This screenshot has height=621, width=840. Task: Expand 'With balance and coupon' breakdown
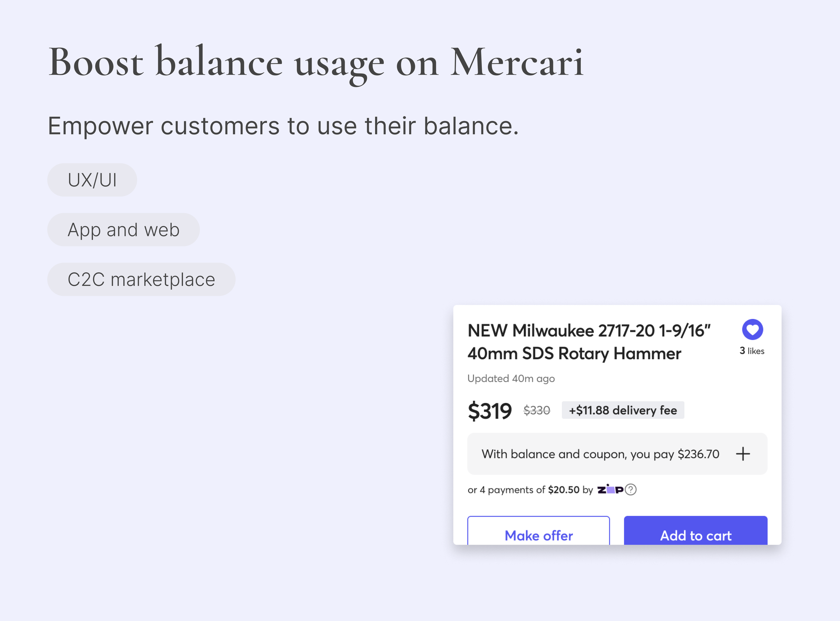[600, 454]
